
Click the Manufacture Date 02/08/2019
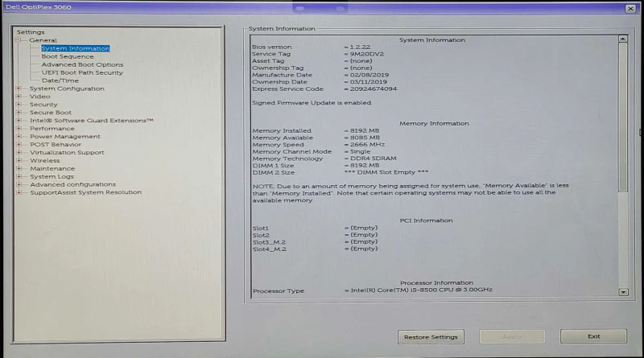point(369,75)
